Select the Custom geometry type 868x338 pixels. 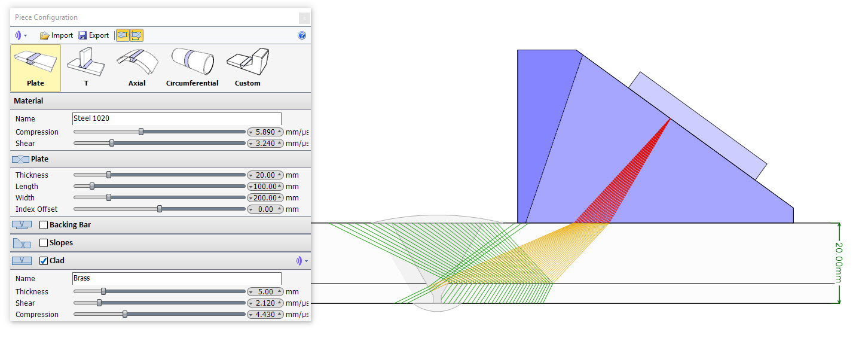pyautogui.click(x=247, y=68)
